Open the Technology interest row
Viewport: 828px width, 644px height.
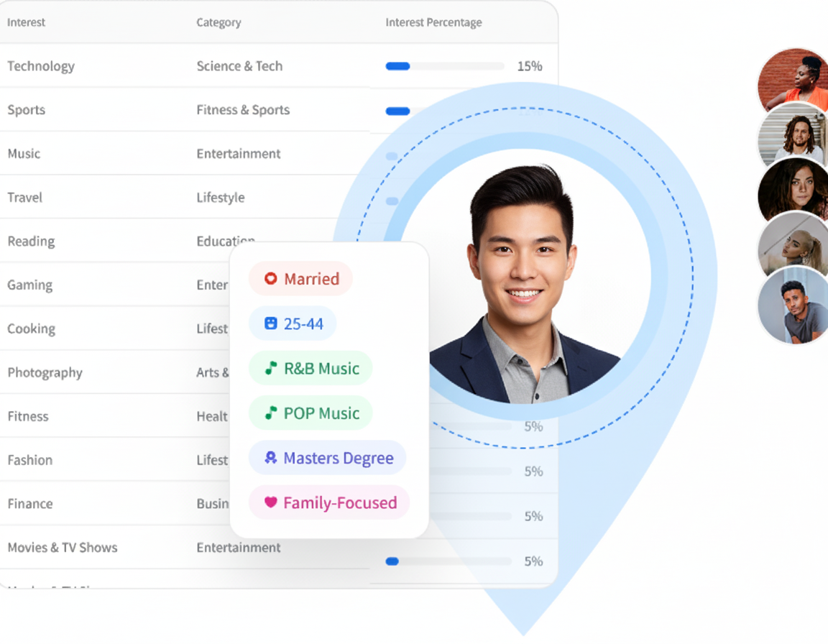(41, 66)
